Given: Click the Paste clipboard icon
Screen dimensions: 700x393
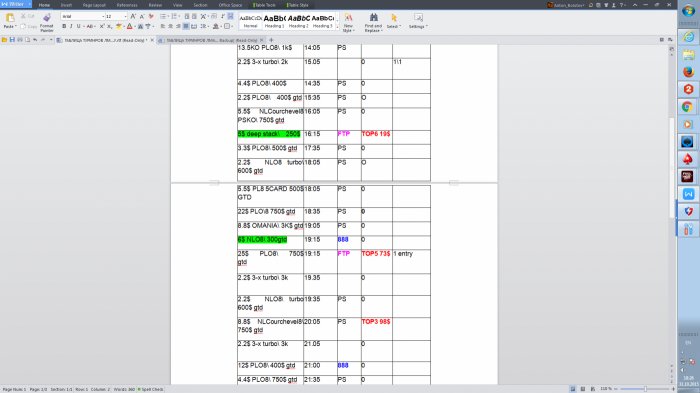Looking at the screenshot, I should [10, 18].
